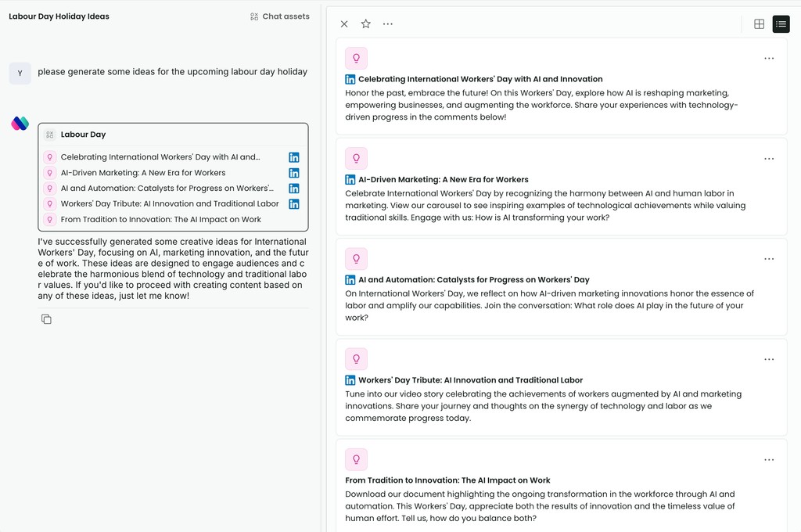Click LinkedIn icon on Celebrating International Workers' Day card title
This screenshot has height=532, width=801.
[350, 79]
